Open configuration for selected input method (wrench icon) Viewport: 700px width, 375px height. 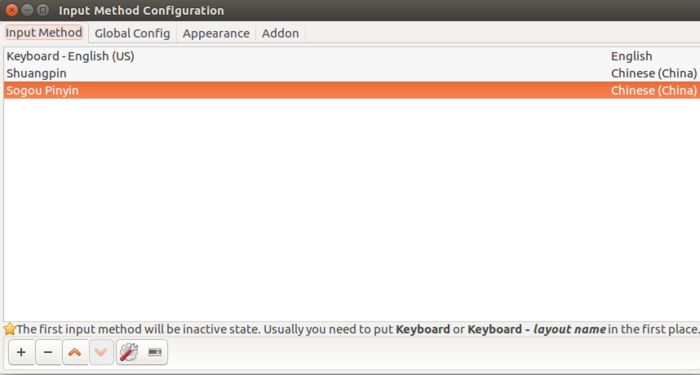pos(129,352)
